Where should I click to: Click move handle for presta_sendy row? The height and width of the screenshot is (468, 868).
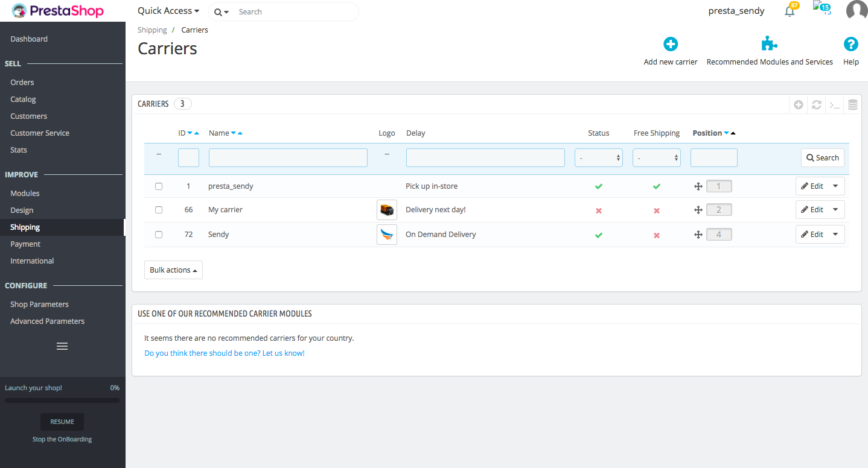click(x=698, y=186)
